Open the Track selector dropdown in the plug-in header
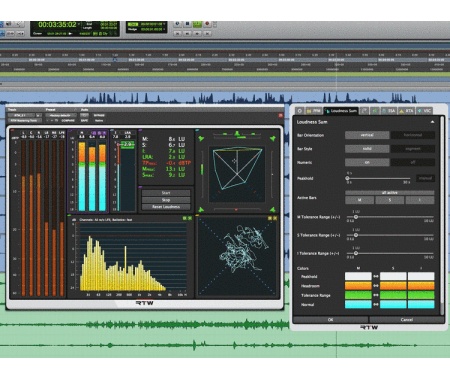This screenshot has width=450, height=380. [21, 115]
